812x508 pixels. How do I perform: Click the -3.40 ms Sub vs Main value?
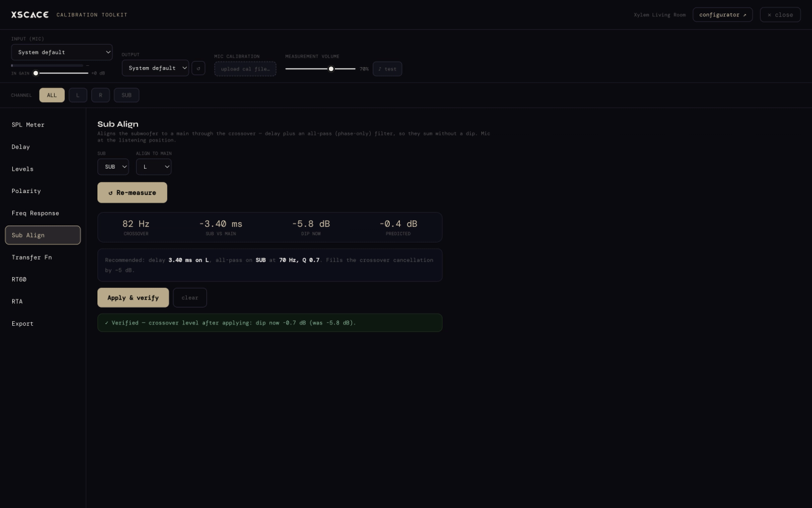[221, 224]
